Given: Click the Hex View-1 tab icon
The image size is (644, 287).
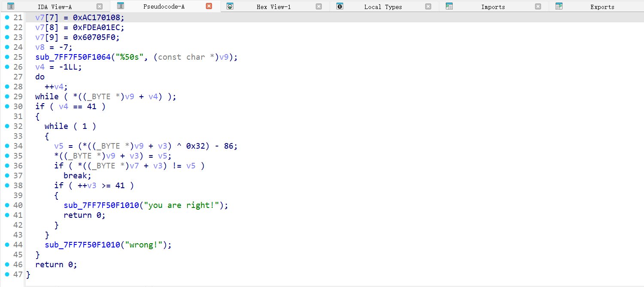Looking at the screenshot, I should (230, 6).
